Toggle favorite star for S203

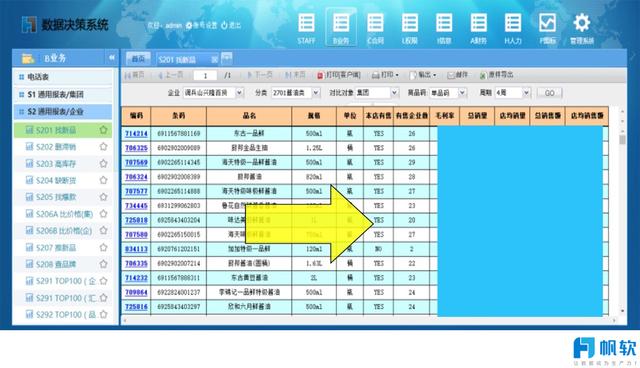coord(104,164)
